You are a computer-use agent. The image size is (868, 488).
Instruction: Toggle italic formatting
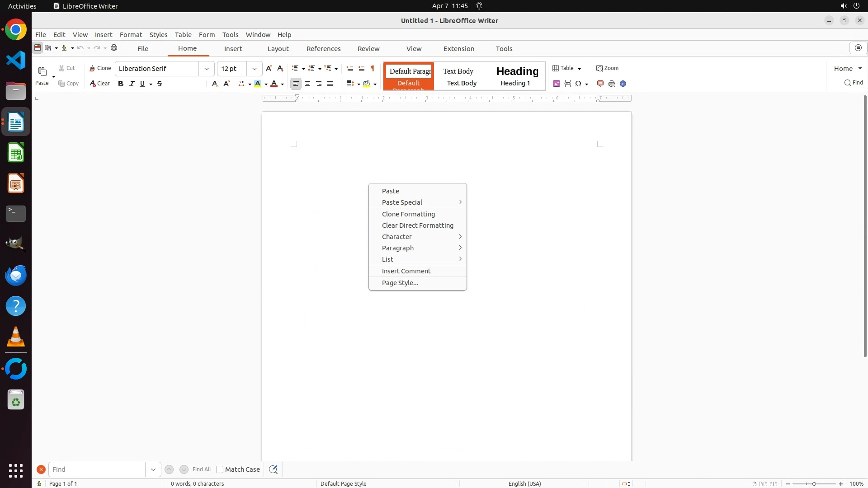pos(132,84)
